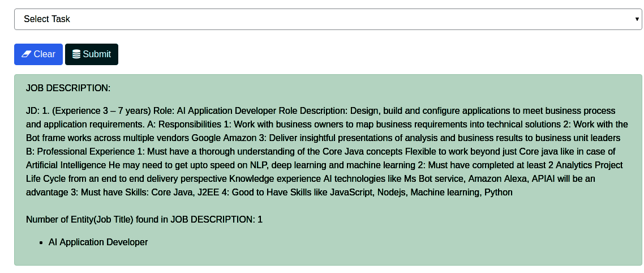644x273 pixels.
Task: Open the Select Task dropdown
Action: (327, 19)
